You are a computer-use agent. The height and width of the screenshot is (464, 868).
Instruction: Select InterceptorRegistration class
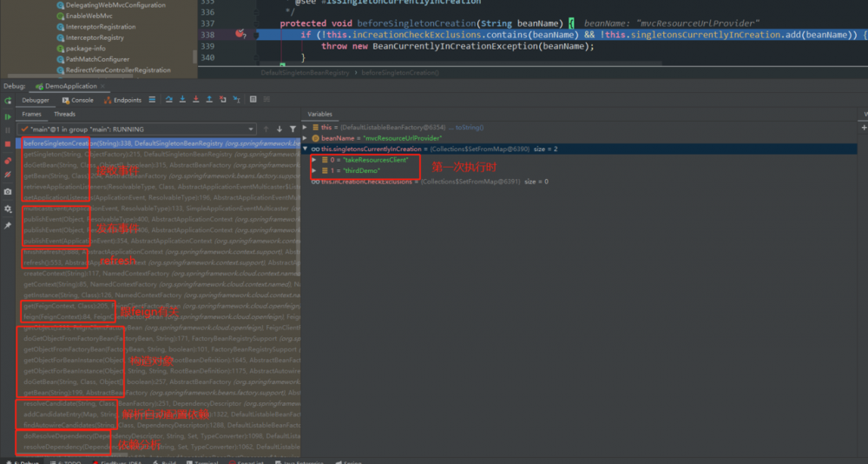pos(100,27)
